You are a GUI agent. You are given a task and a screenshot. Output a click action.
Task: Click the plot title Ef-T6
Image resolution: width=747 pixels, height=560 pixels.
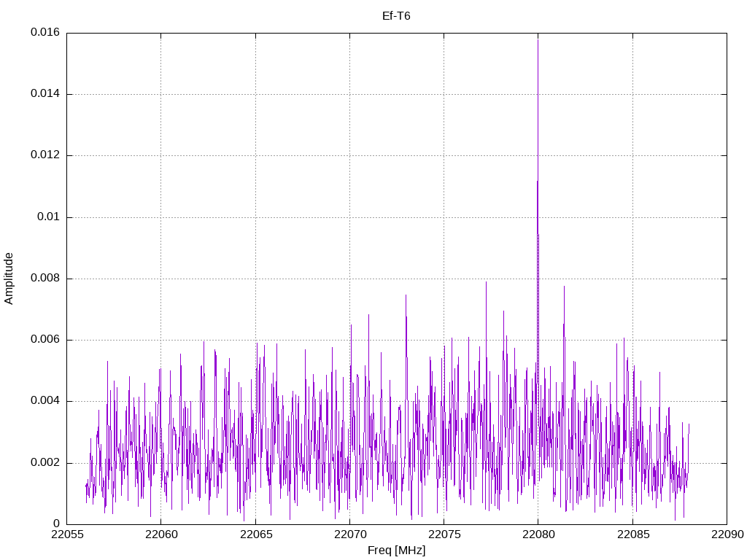coord(396,16)
